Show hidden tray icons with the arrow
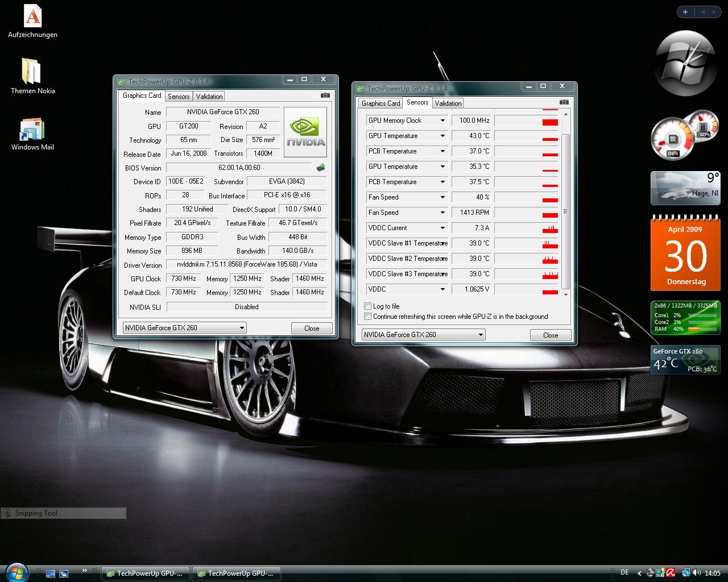The width and height of the screenshot is (728, 582). 639,573
